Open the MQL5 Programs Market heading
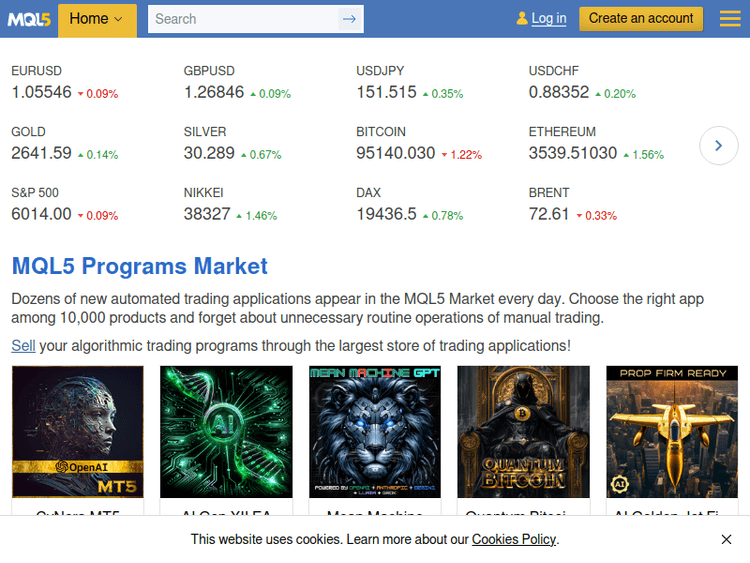This screenshot has height=563, width=750. click(139, 266)
